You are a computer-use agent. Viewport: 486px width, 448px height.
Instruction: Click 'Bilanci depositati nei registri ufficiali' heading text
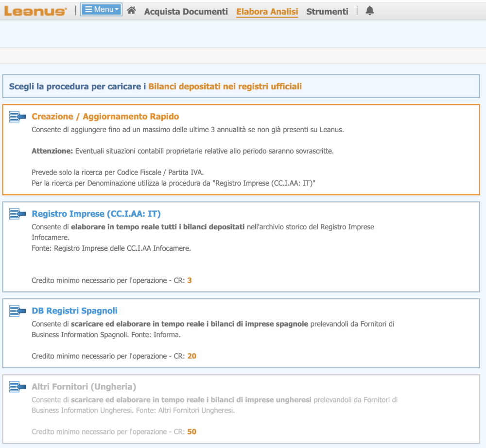point(225,86)
